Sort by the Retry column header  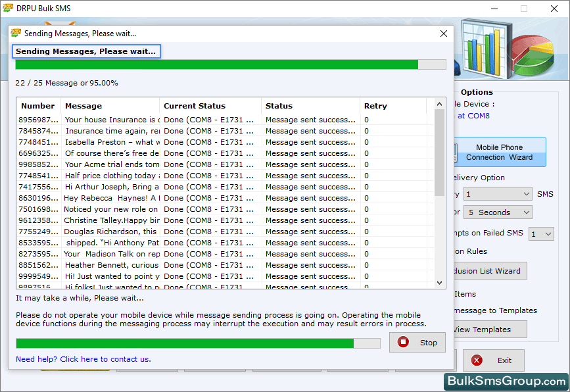[x=393, y=106]
